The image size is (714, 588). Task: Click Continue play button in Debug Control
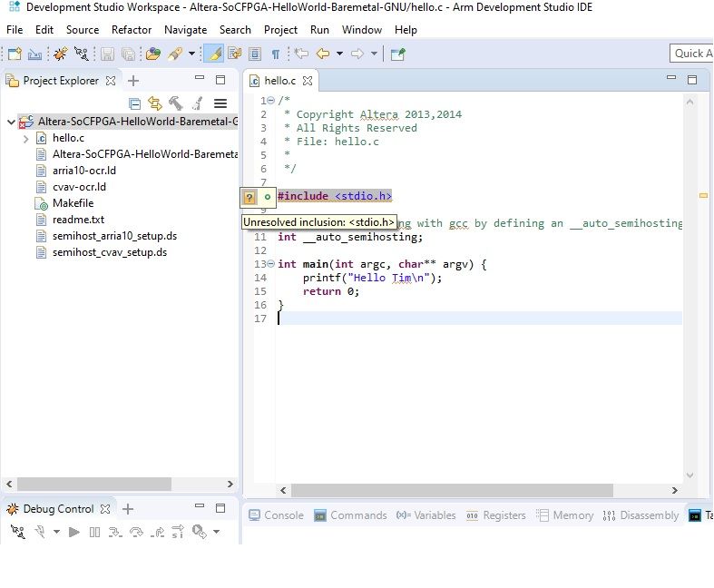point(73,532)
